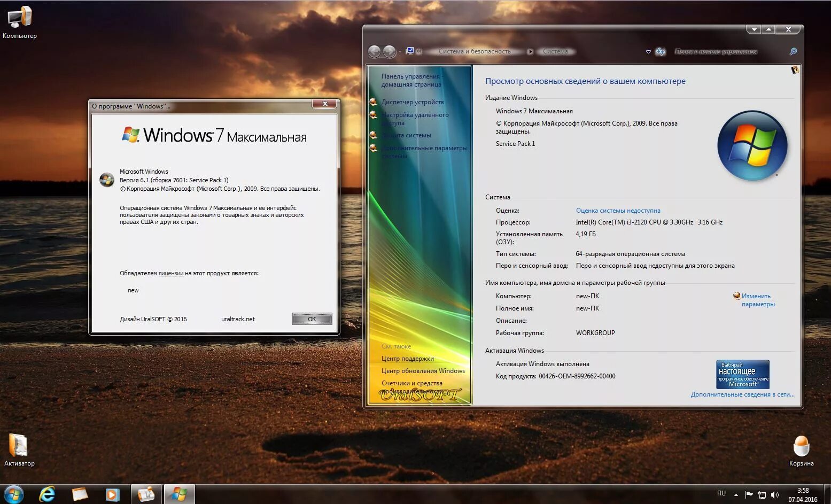Show hidden tray icons arrow
This screenshot has height=504, width=831.
coord(736,495)
